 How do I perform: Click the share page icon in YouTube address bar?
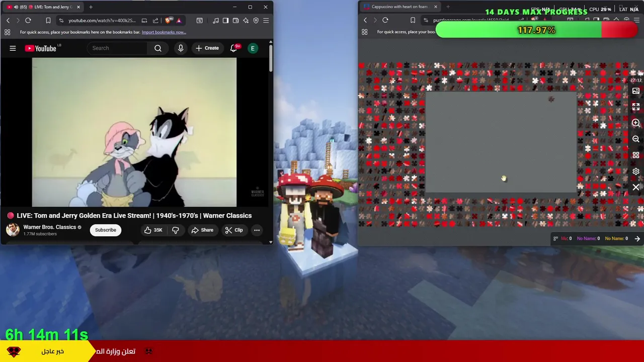tap(155, 20)
